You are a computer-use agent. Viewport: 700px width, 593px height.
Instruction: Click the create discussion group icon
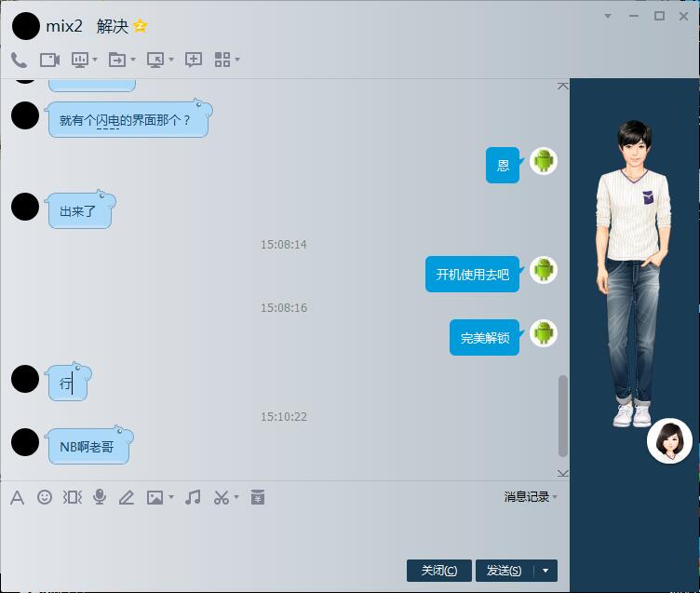click(194, 60)
